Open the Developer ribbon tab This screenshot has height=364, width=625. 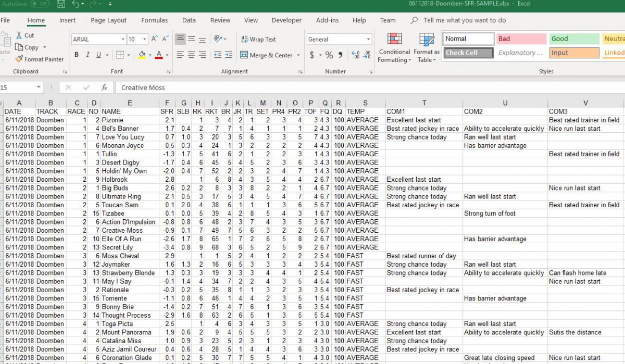point(286,20)
